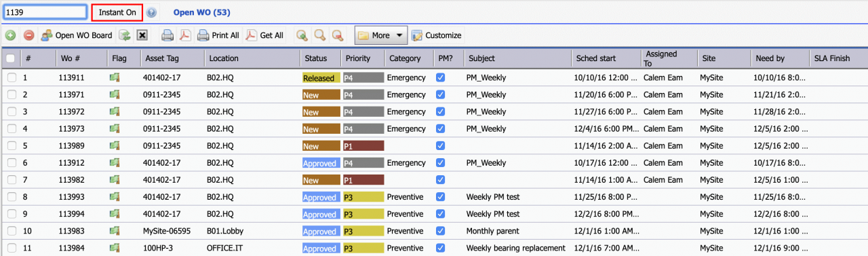Click the search field containing 1139

[45, 12]
